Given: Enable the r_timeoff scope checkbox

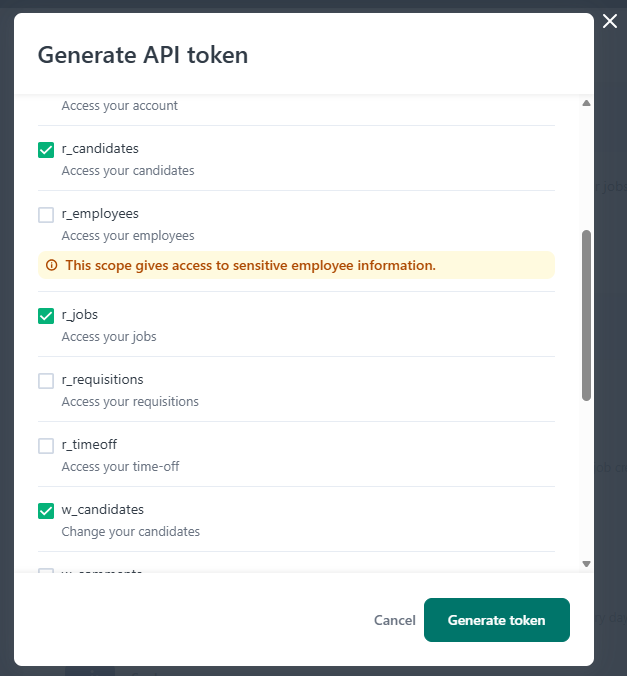Looking at the screenshot, I should tap(46, 446).
